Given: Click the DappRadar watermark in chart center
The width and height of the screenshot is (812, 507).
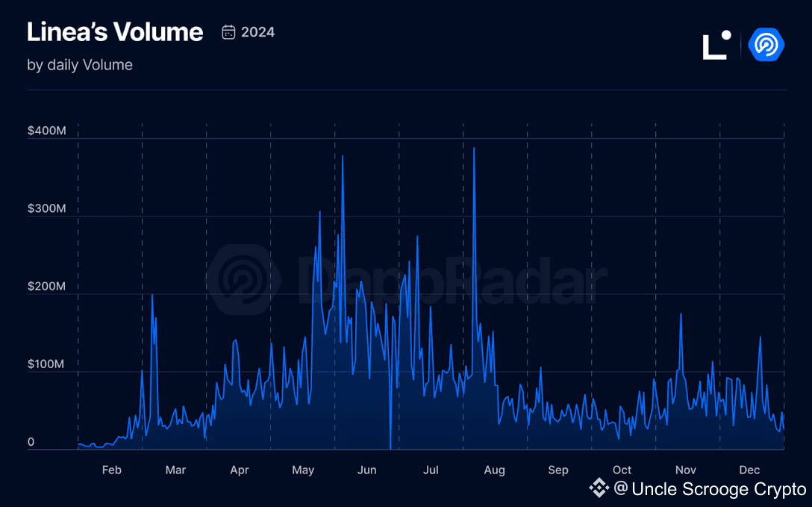Looking at the screenshot, I should 407,280.
